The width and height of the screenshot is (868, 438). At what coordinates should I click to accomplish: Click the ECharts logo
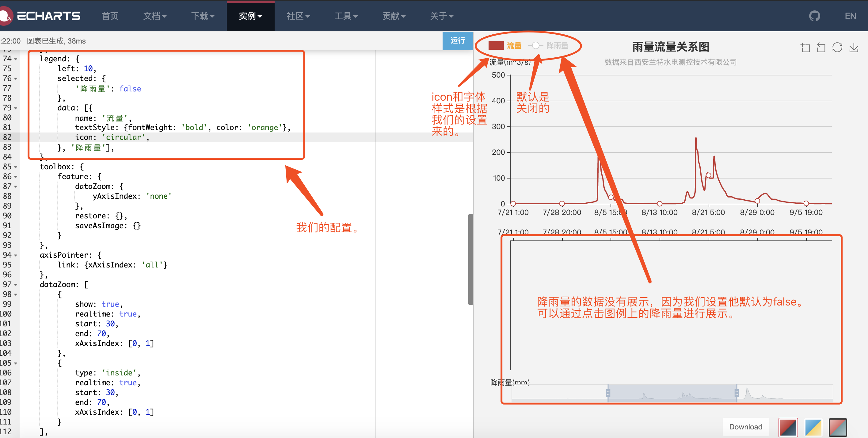40,16
